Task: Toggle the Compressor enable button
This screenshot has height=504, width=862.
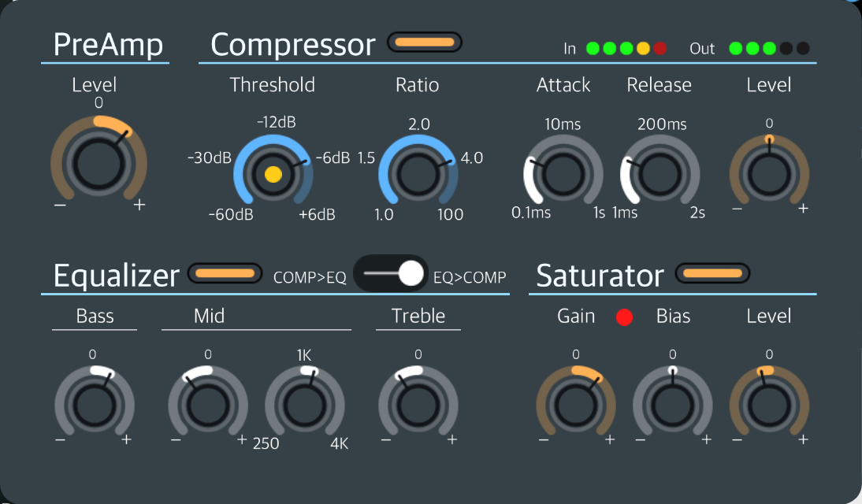Action: [425, 43]
